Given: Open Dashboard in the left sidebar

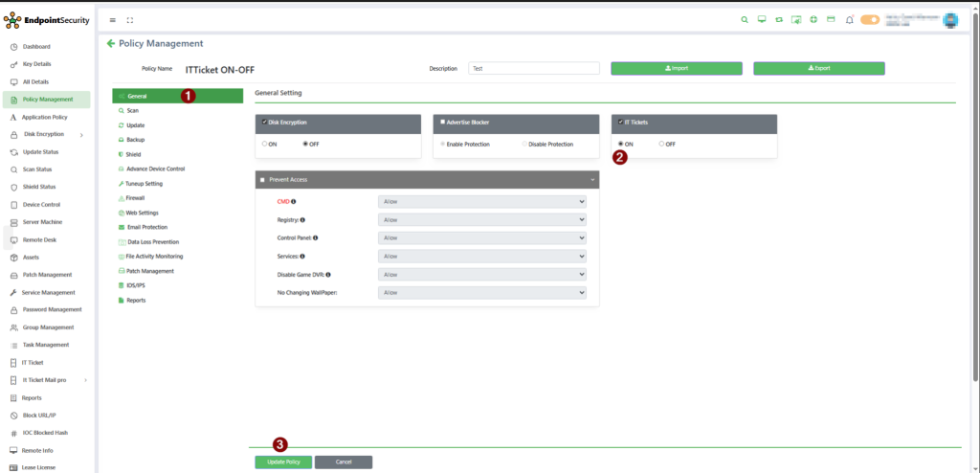Looking at the screenshot, I should click(37, 46).
